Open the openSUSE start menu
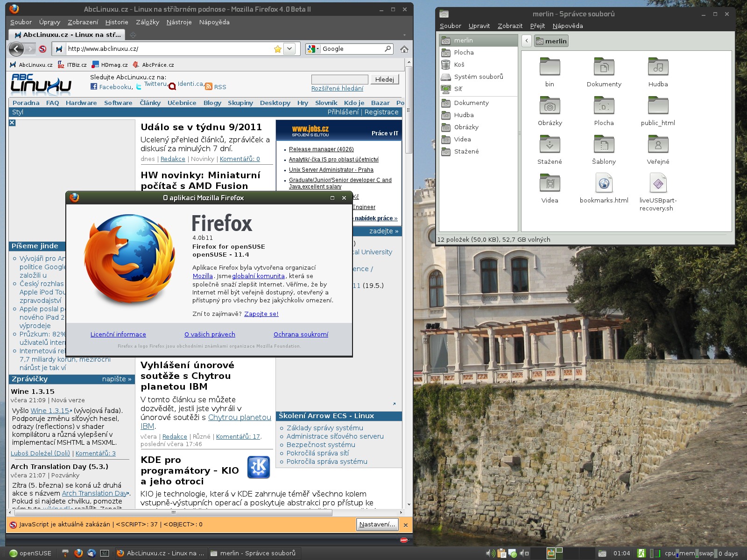 click(x=30, y=553)
